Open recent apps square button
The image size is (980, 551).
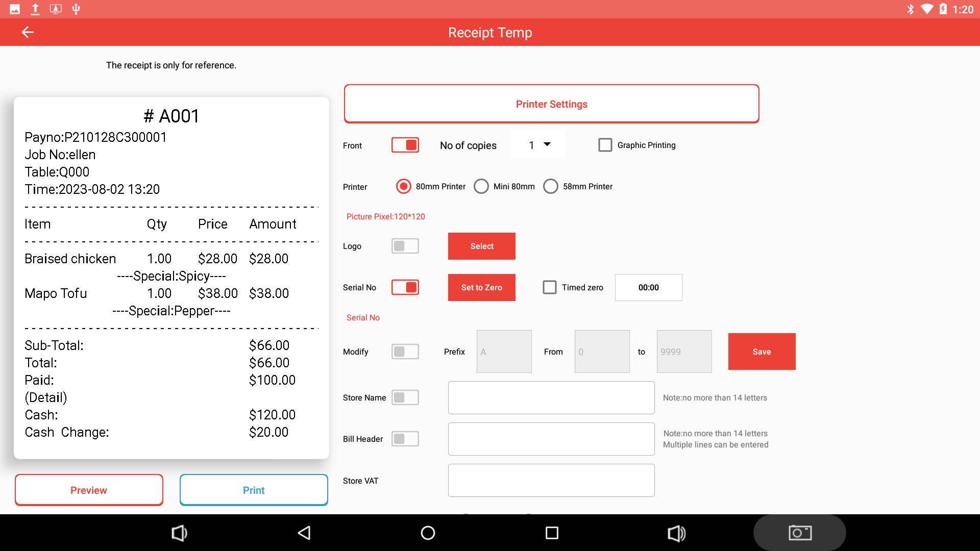click(x=552, y=533)
